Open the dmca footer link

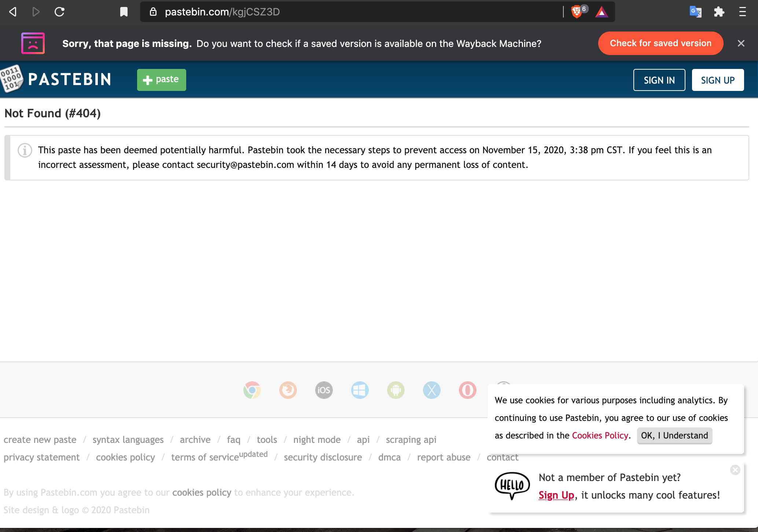[x=389, y=457]
